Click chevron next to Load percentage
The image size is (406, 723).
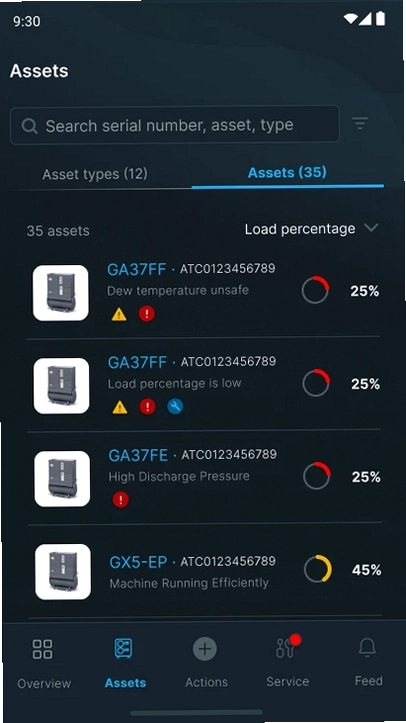pyautogui.click(x=371, y=228)
